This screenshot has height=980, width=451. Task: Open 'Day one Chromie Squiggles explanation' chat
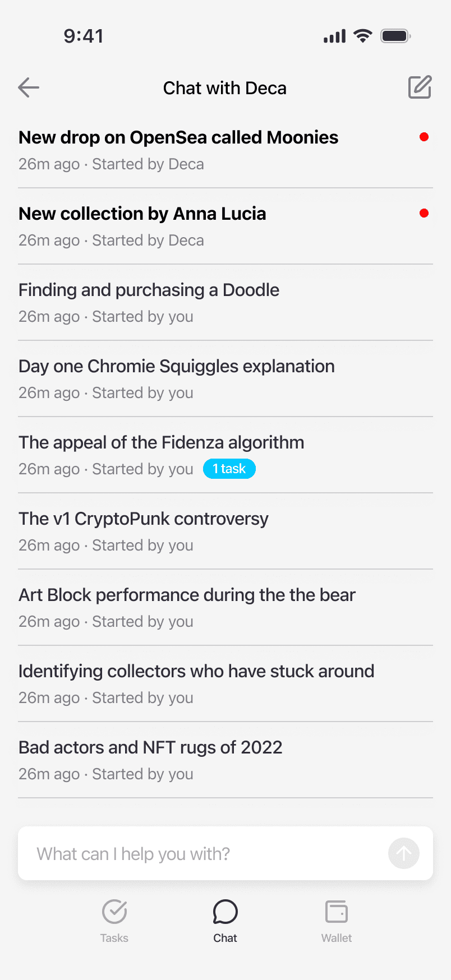click(x=225, y=379)
